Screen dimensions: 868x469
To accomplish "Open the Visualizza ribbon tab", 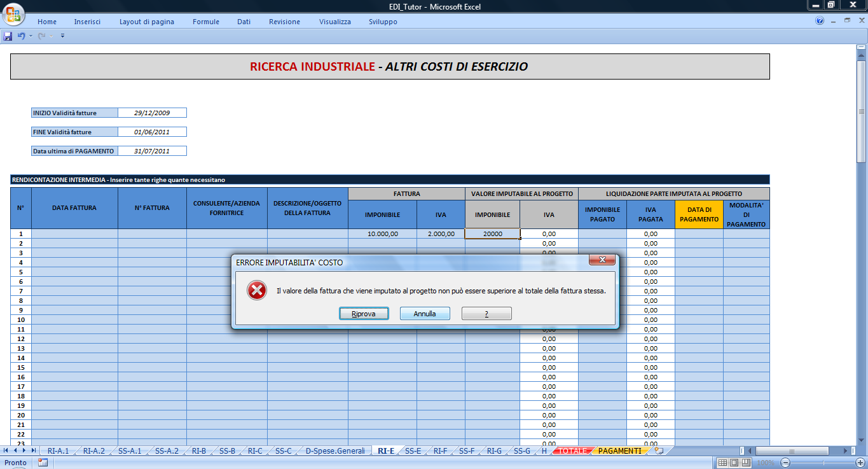I will point(335,22).
